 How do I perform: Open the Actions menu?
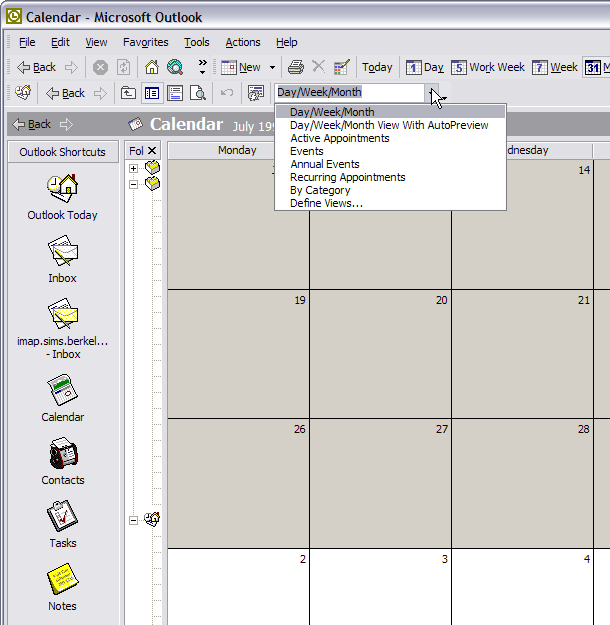(x=243, y=42)
